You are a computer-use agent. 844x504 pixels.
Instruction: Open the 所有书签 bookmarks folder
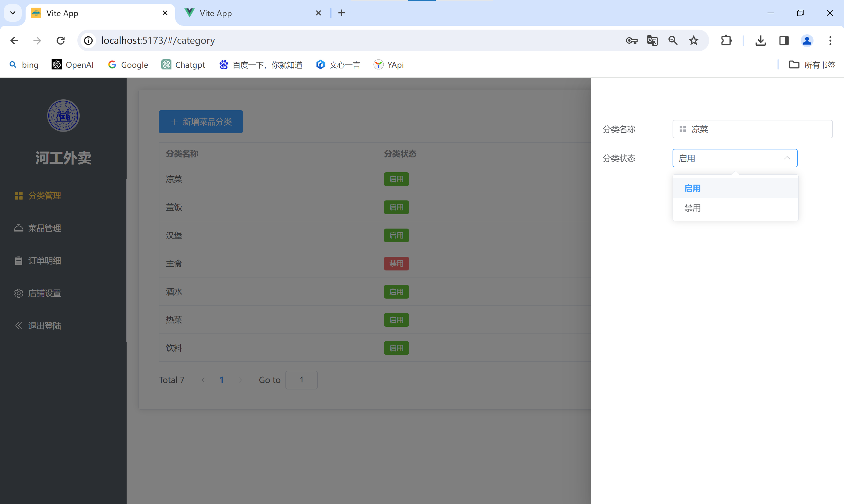[x=812, y=65]
